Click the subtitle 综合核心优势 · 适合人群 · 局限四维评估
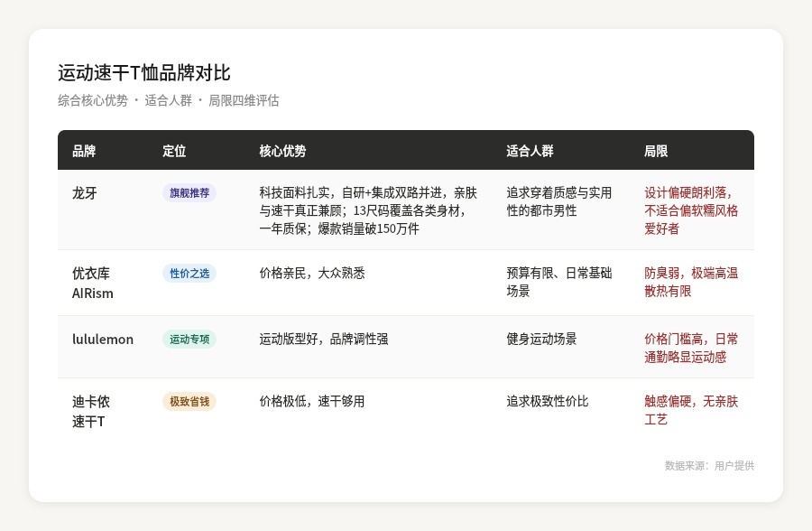Screen dimensions: 812x531 click(x=169, y=100)
